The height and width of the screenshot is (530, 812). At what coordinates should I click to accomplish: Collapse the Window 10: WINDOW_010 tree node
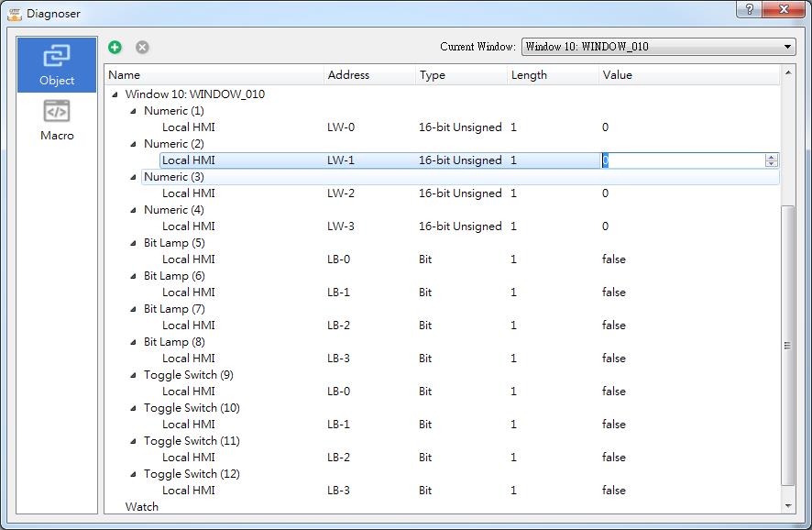[115, 94]
